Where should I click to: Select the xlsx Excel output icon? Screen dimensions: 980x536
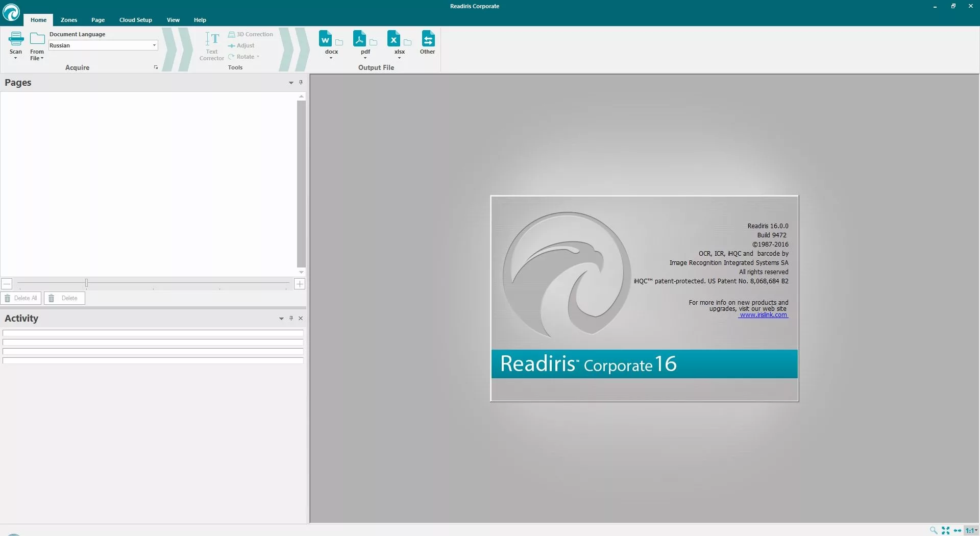pyautogui.click(x=394, y=39)
